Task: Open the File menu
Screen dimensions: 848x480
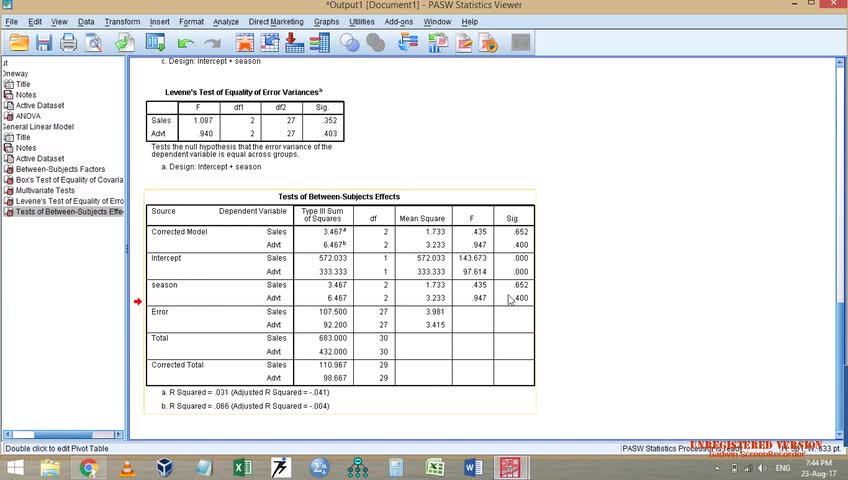Action: click(x=11, y=22)
